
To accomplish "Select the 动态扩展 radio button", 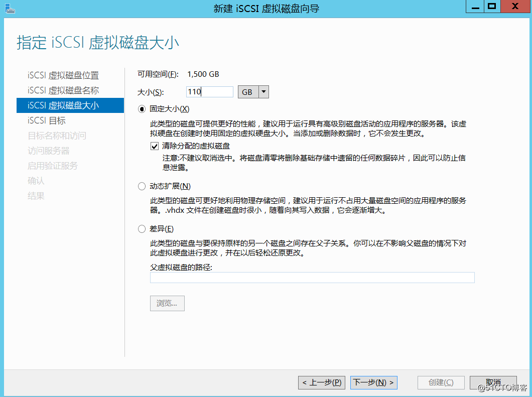I will (142, 186).
